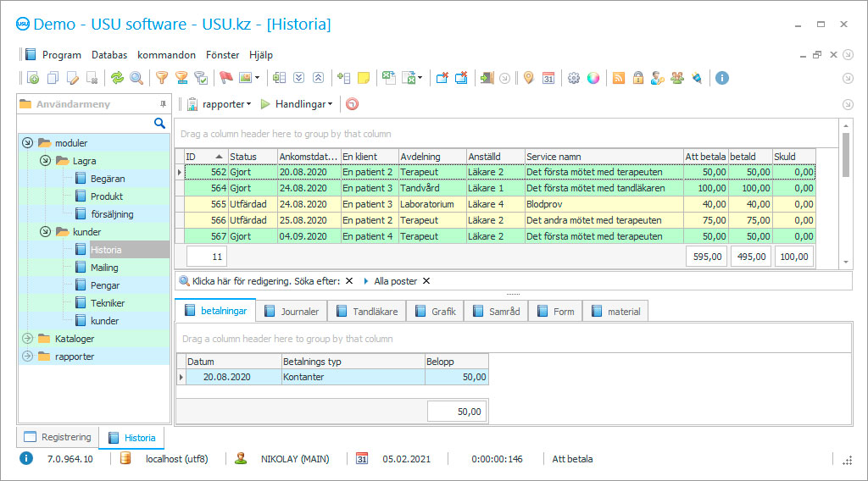Collapse the Lagra tree folder
The width and height of the screenshot is (868, 481).
tap(45, 161)
